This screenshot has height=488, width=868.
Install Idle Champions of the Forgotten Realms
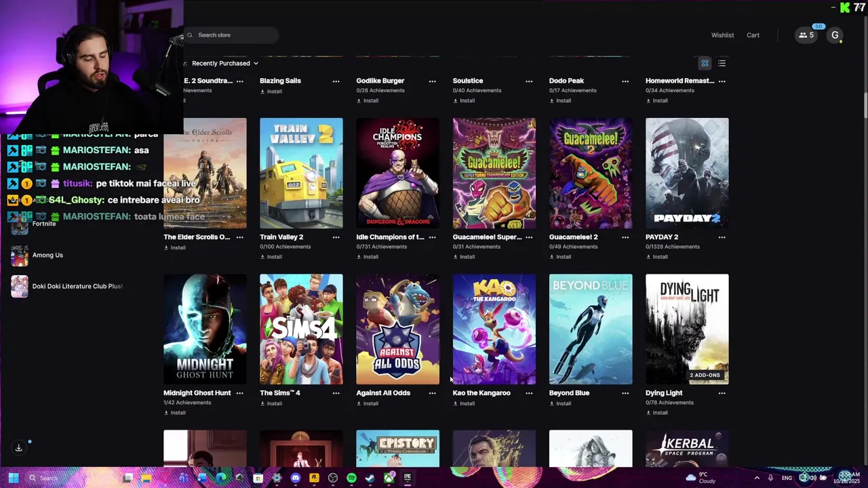(x=368, y=257)
